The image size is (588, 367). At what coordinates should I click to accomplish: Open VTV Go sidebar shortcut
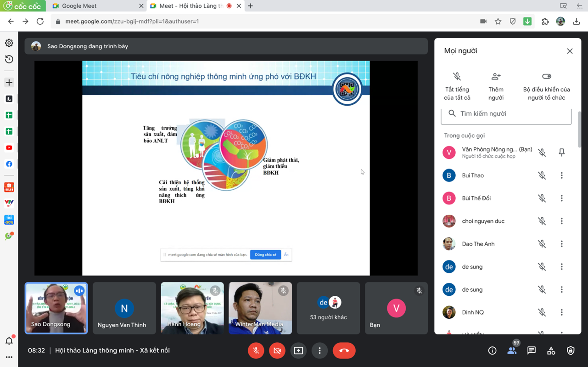(9, 203)
